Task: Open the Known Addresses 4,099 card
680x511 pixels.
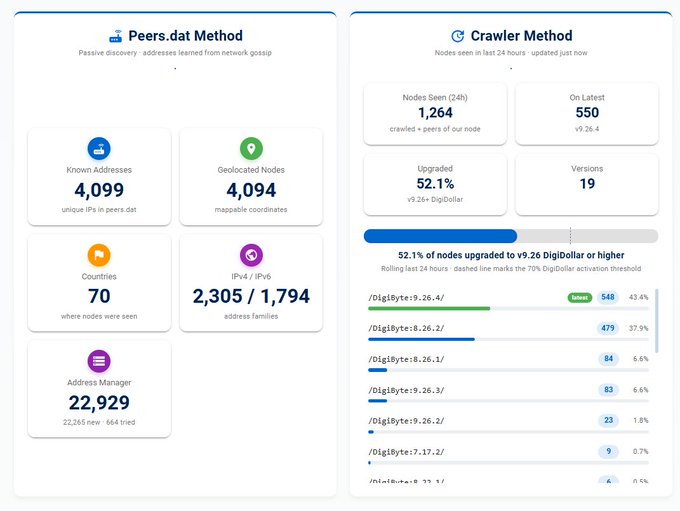Action: pyautogui.click(x=99, y=177)
